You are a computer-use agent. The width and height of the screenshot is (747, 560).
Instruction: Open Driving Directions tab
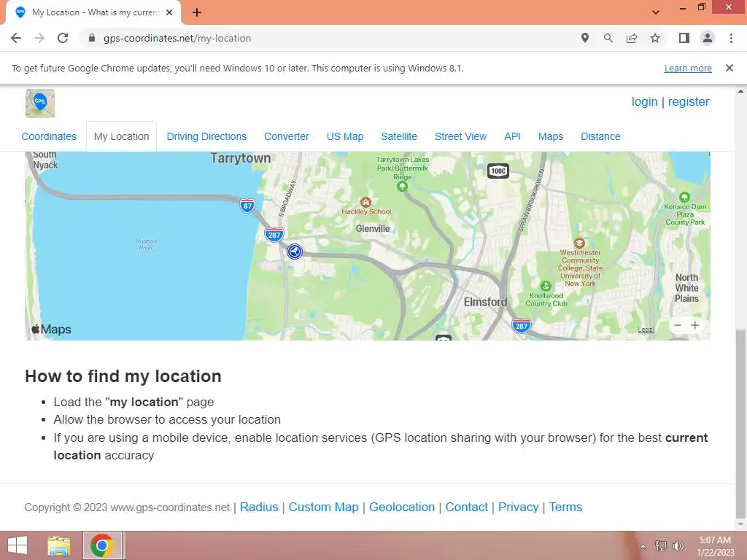point(206,136)
